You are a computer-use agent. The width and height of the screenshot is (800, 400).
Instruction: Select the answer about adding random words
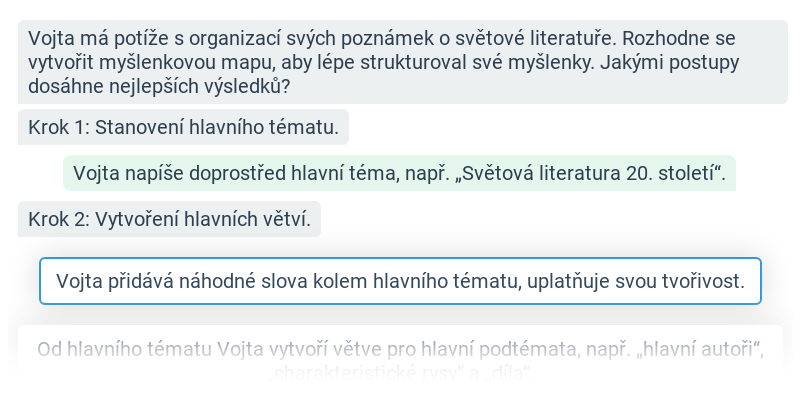coord(401,281)
